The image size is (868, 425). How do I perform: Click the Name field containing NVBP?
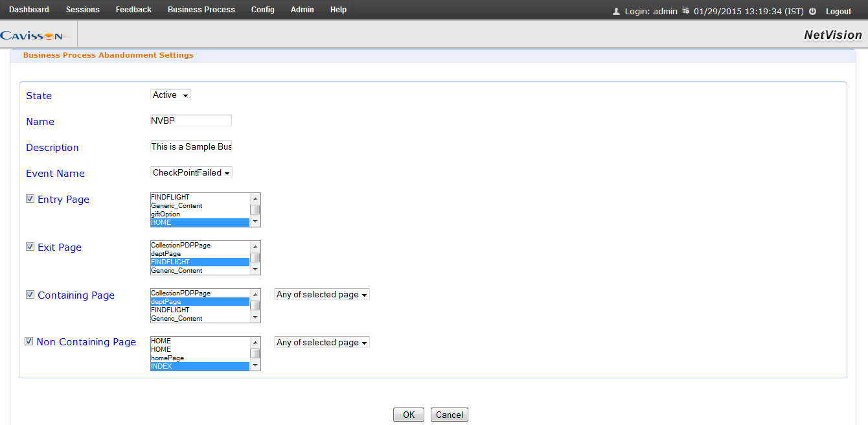coord(191,121)
